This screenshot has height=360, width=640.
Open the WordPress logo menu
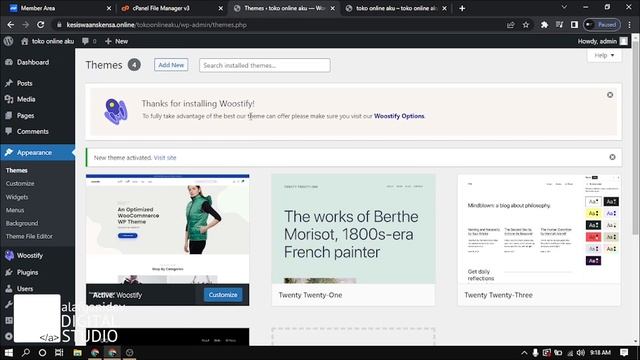[x=8, y=41]
